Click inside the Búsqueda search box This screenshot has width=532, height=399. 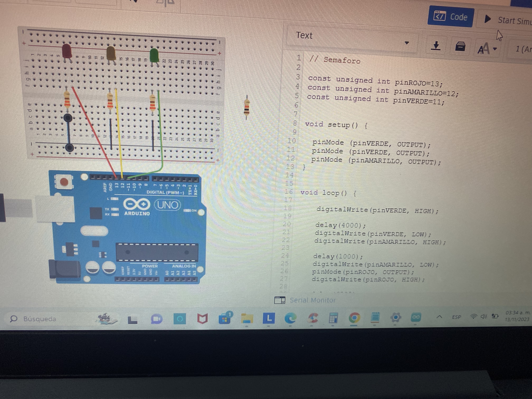[40, 319]
